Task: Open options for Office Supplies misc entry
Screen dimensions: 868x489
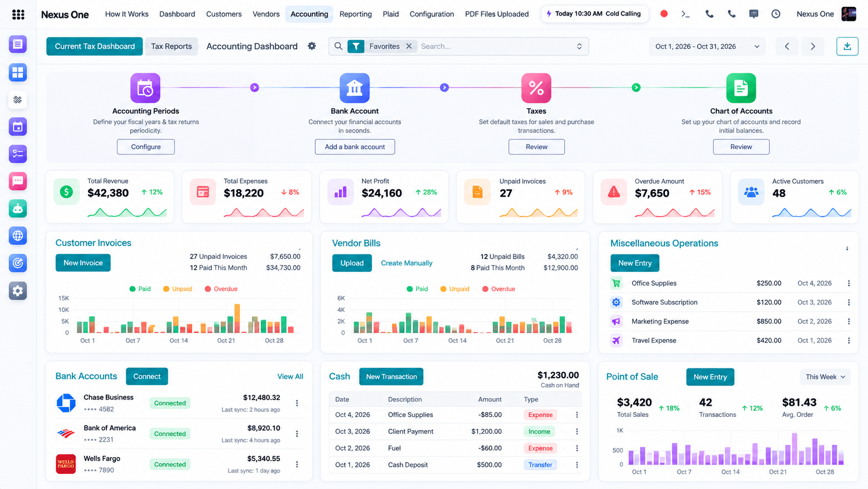Action: point(849,283)
